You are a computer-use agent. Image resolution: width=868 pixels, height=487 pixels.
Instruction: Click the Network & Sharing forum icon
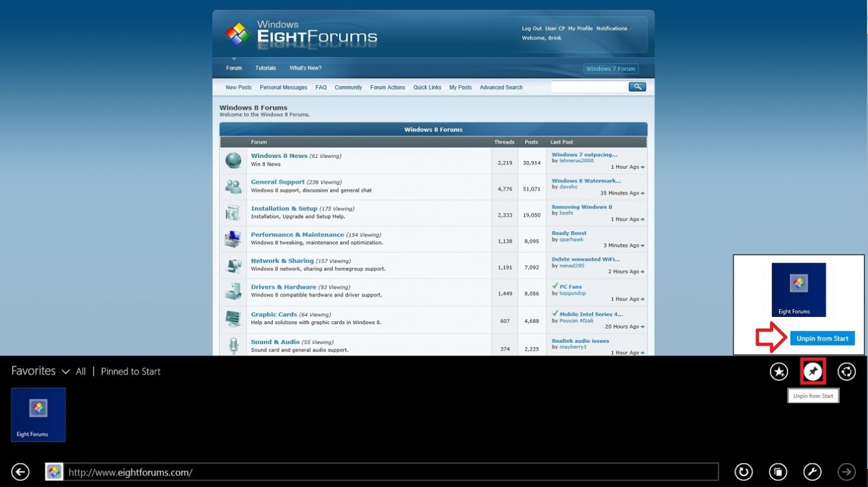(x=233, y=265)
